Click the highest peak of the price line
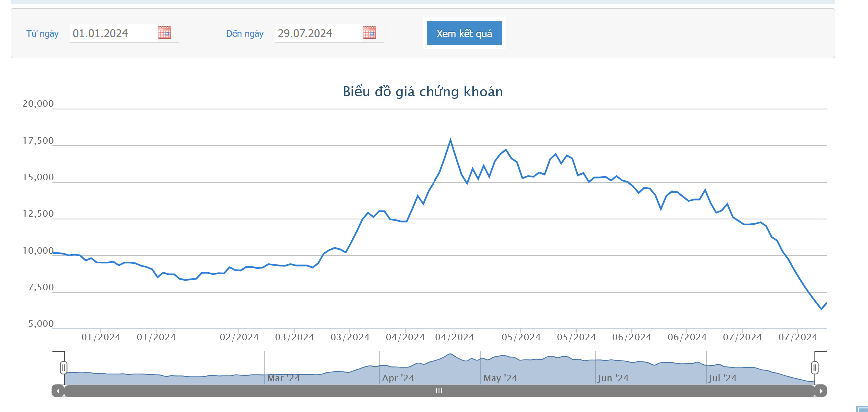This screenshot has height=412, width=868. (450, 140)
